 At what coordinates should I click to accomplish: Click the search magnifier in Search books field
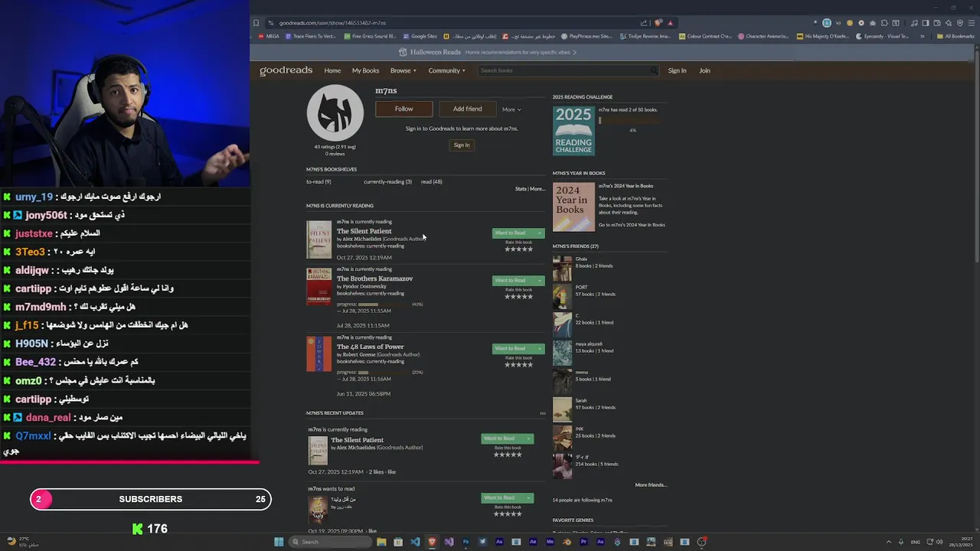[653, 70]
